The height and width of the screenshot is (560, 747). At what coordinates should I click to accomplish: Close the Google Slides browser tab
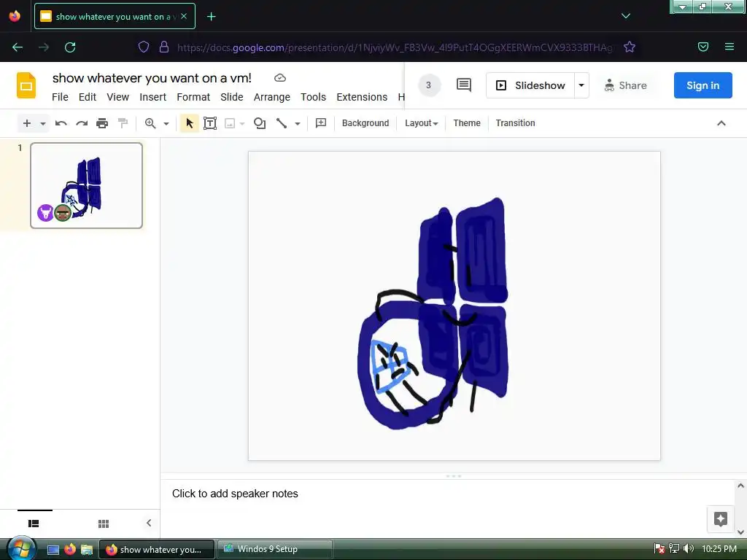[x=184, y=16]
